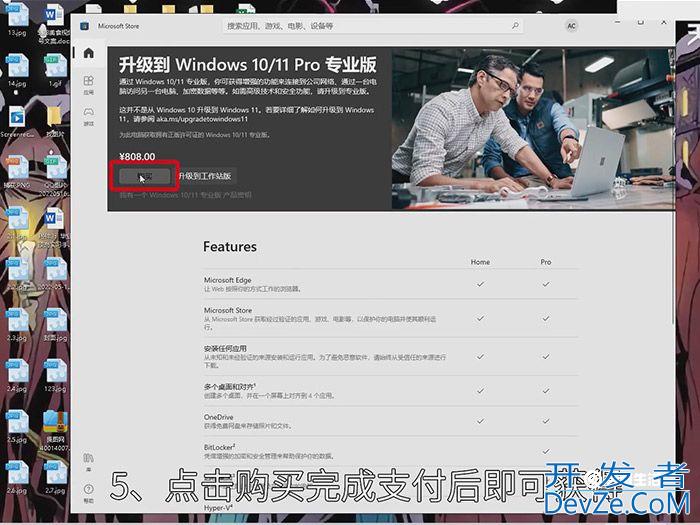Image resolution: width=700 pixels, height=525 pixels.
Task: Select desktop file 13.jpg
Action: point(17,19)
